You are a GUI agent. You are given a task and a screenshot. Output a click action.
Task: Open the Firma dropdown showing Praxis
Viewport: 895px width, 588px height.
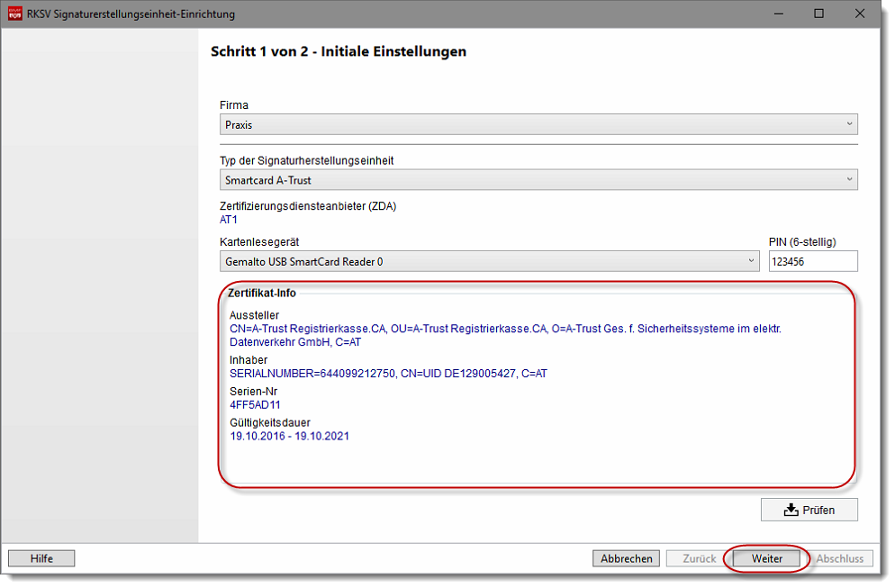pos(538,124)
